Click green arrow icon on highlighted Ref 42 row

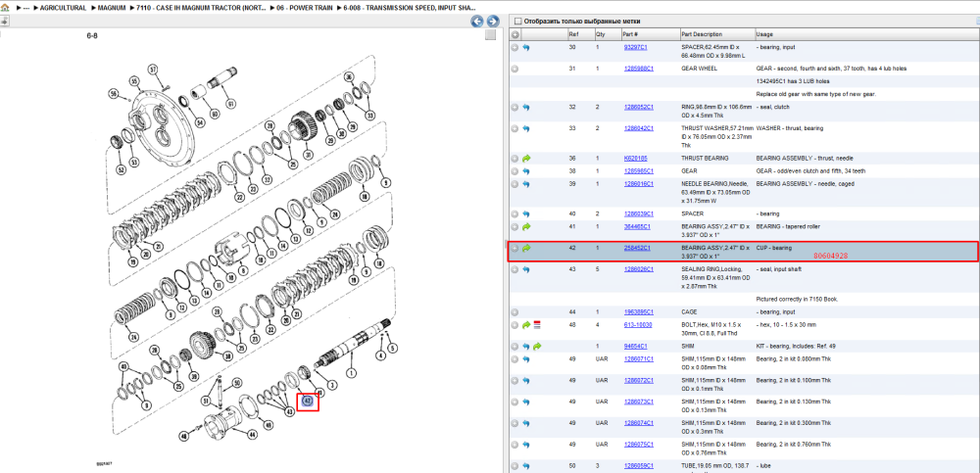[x=526, y=248]
